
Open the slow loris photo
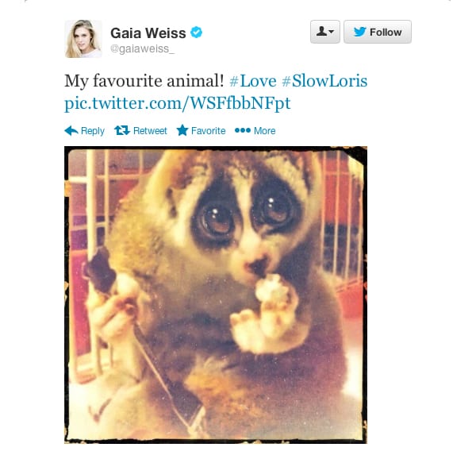(216, 295)
